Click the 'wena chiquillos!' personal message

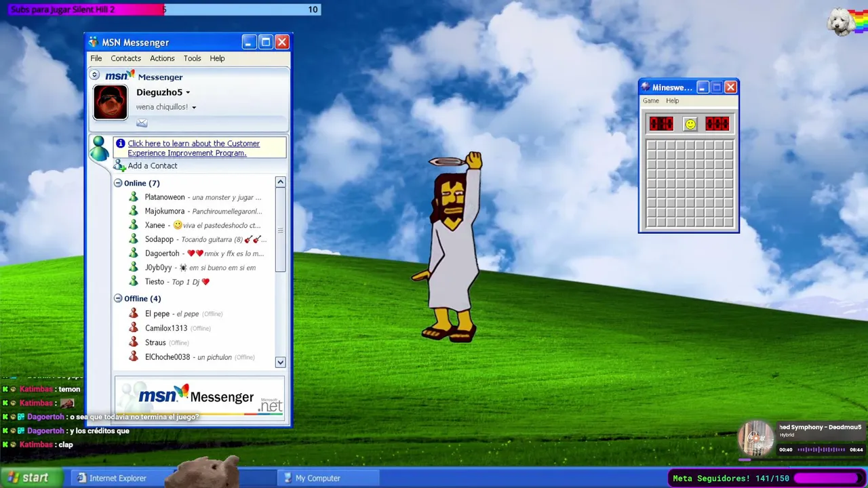click(x=162, y=107)
